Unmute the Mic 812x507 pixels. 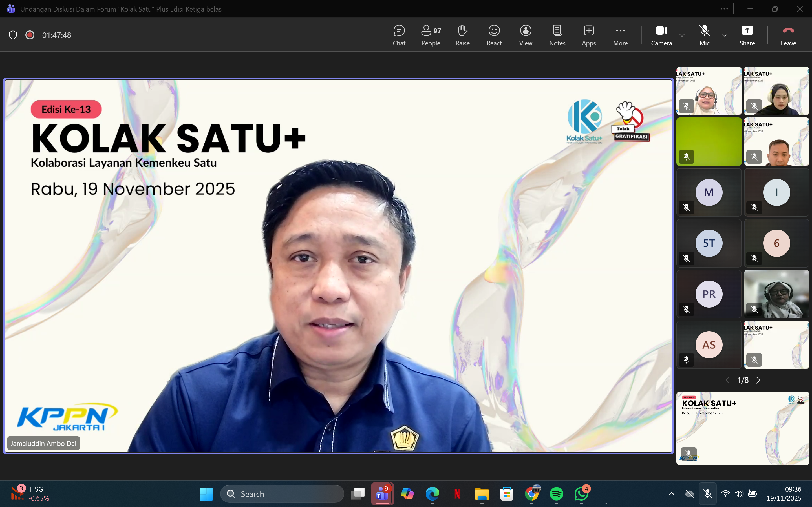[x=704, y=35]
